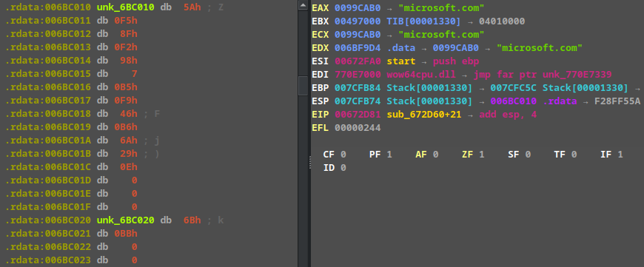Click EBP value 007CFB84

click(358, 87)
